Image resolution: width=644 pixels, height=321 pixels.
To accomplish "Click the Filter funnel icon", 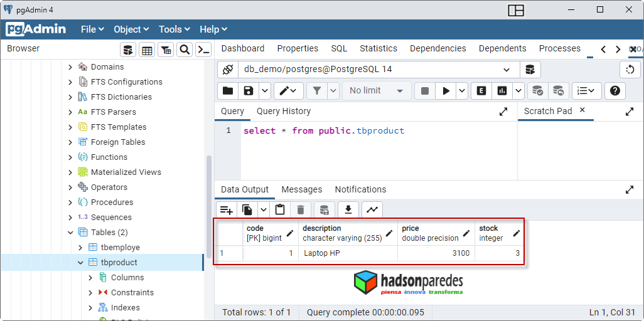I will click(316, 91).
